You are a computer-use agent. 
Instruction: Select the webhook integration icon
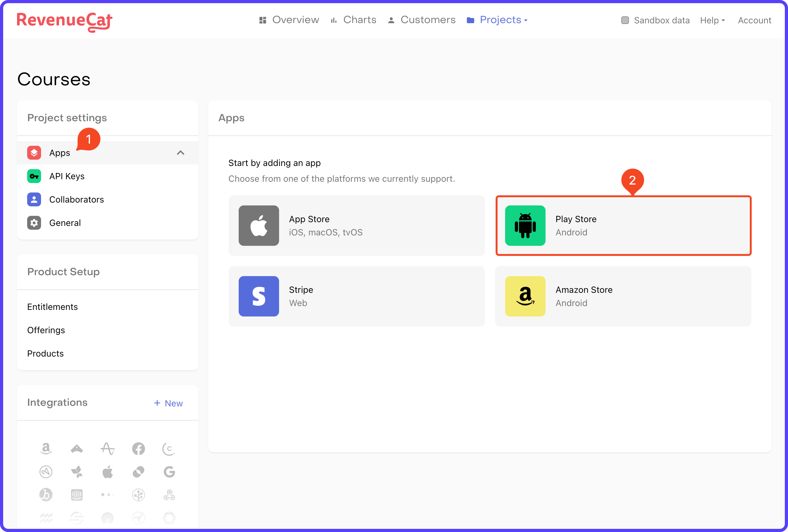click(x=169, y=494)
